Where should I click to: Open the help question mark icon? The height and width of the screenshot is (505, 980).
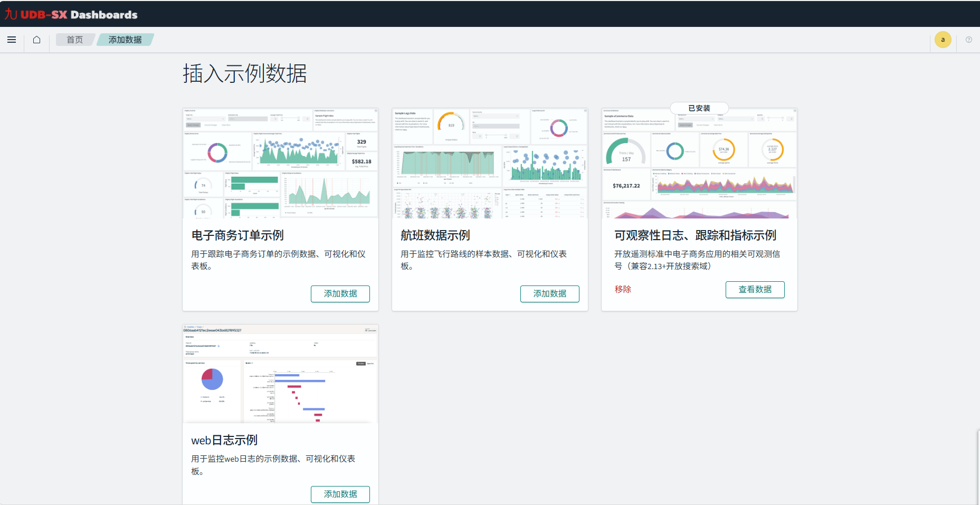969,40
